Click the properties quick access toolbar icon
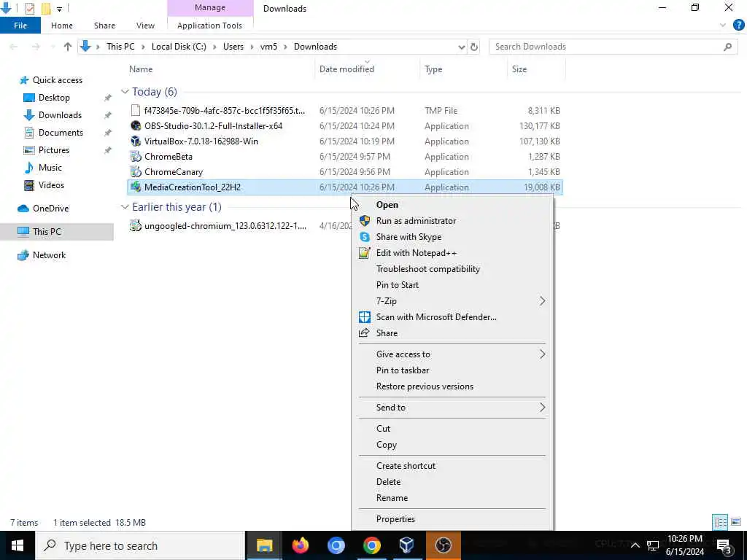Viewport: 747px width, 560px height. point(29,8)
